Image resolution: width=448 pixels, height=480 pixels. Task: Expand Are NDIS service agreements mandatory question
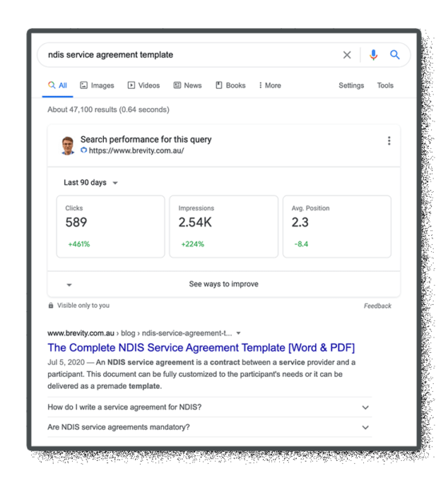coord(210,427)
